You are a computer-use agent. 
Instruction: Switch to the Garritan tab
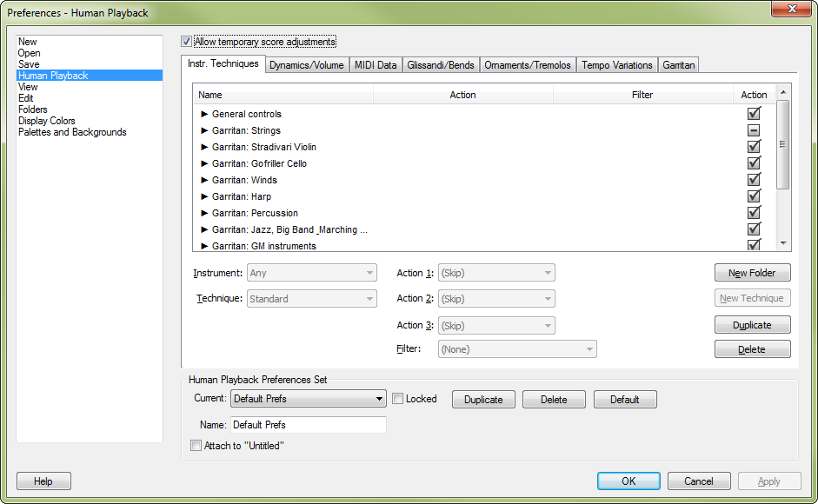pos(678,64)
